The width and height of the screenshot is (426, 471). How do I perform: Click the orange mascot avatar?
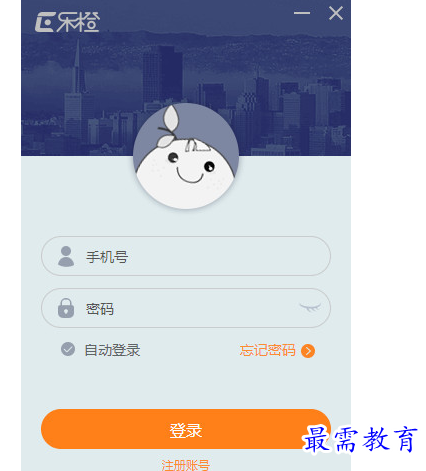(186, 156)
